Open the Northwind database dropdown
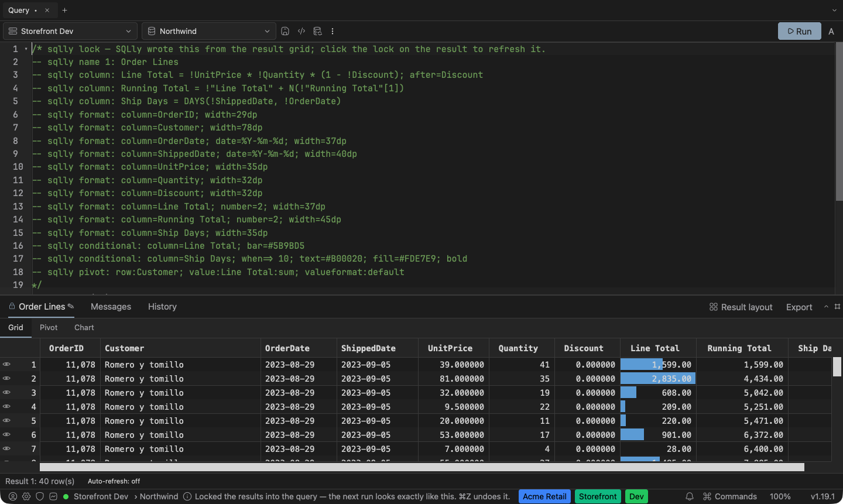Image resolution: width=843 pixels, height=504 pixels. coord(209,31)
